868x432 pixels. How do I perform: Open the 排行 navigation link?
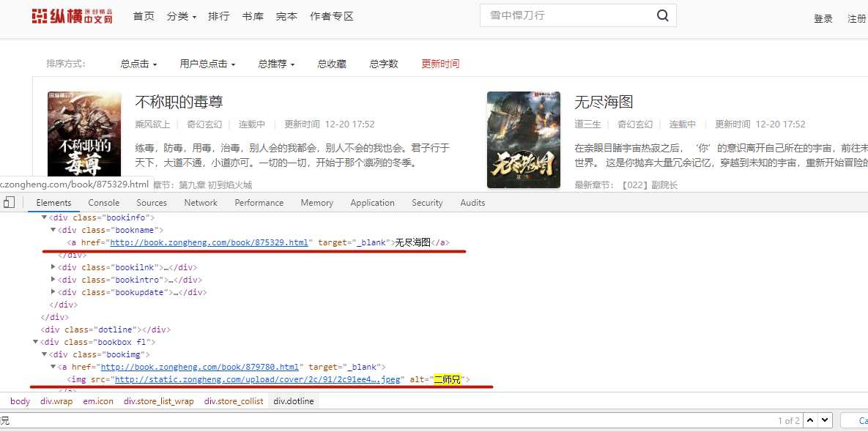219,16
